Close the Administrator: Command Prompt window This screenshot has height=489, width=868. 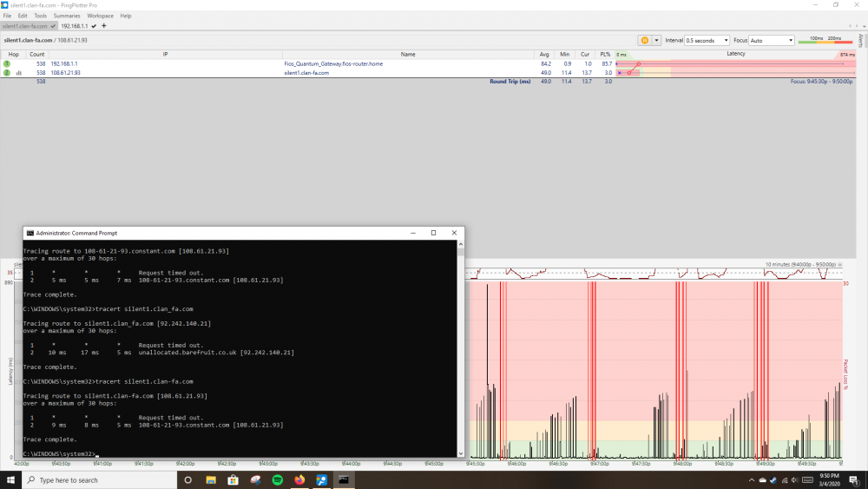pyautogui.click(x=454, y=233)
